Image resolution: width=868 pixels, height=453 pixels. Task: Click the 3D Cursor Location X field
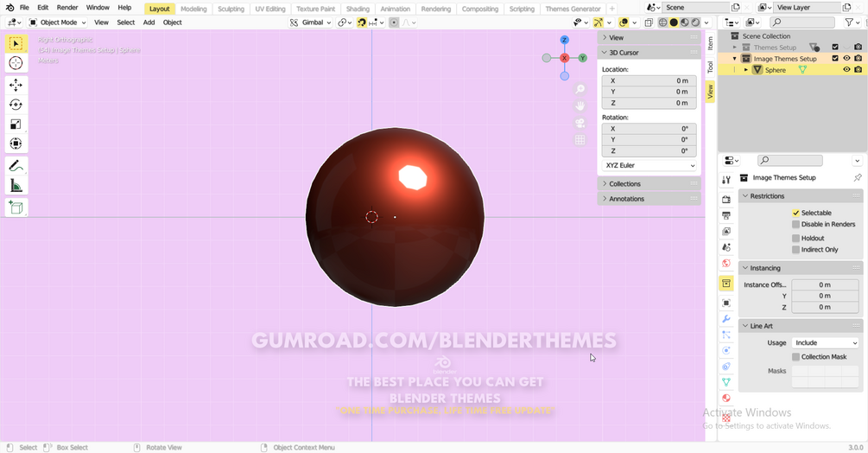click(649, 81)
